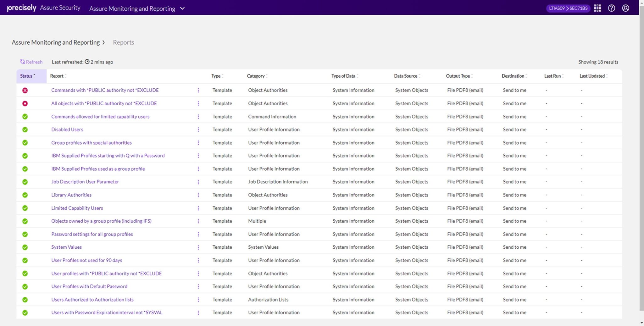This screenshot has width=644, height=326.
Task: Click the red error status icon
Action: click(x=25, y=90)
